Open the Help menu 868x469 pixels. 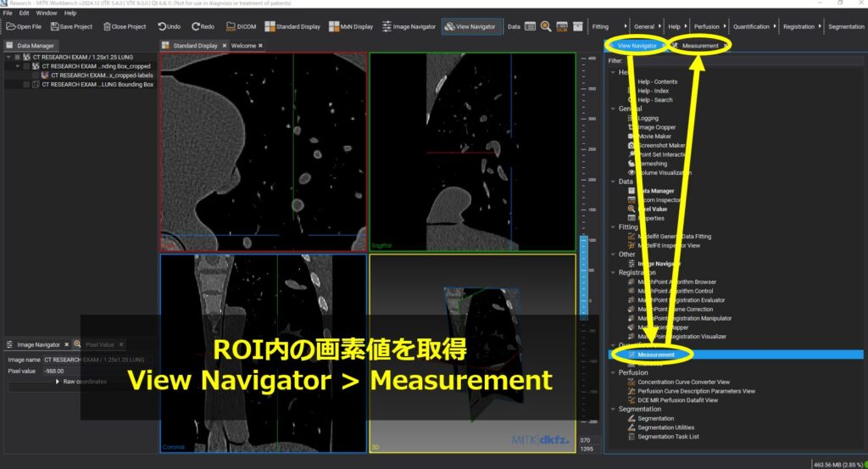(70, 13)
